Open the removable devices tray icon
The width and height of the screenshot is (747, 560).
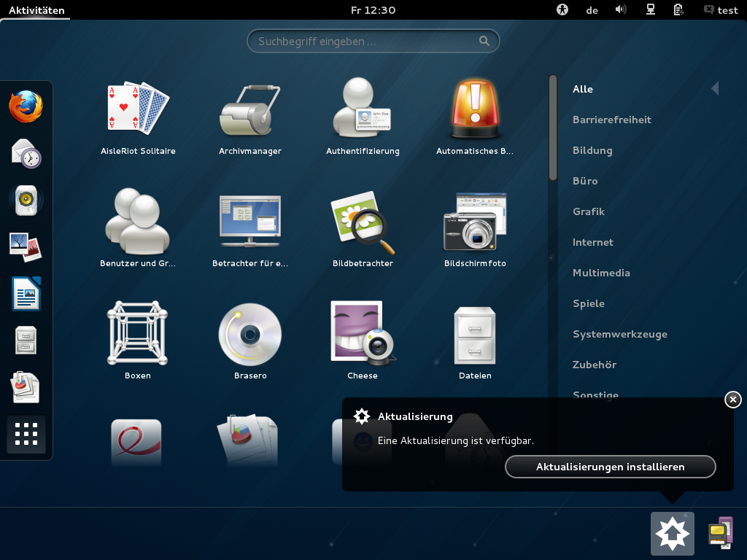coord(720,533)
